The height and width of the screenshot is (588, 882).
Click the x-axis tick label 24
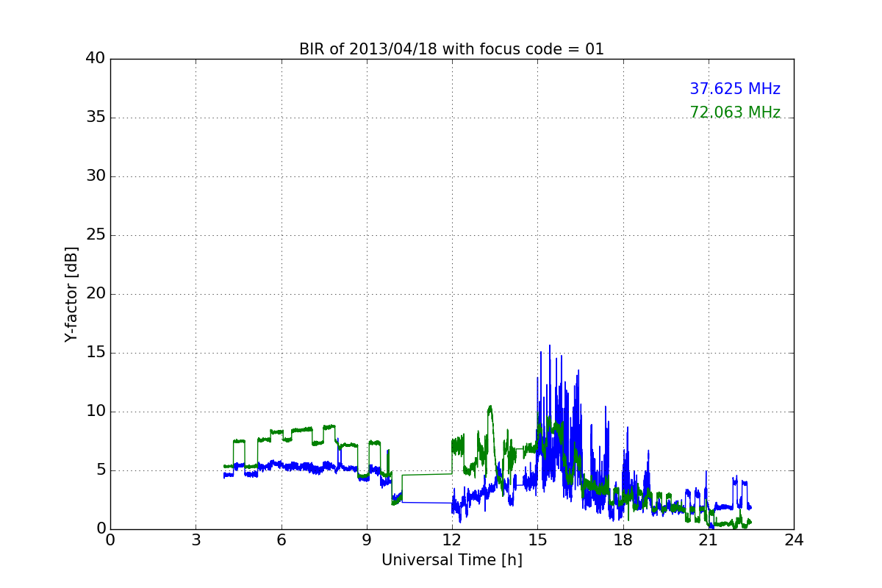click(794, 540)
